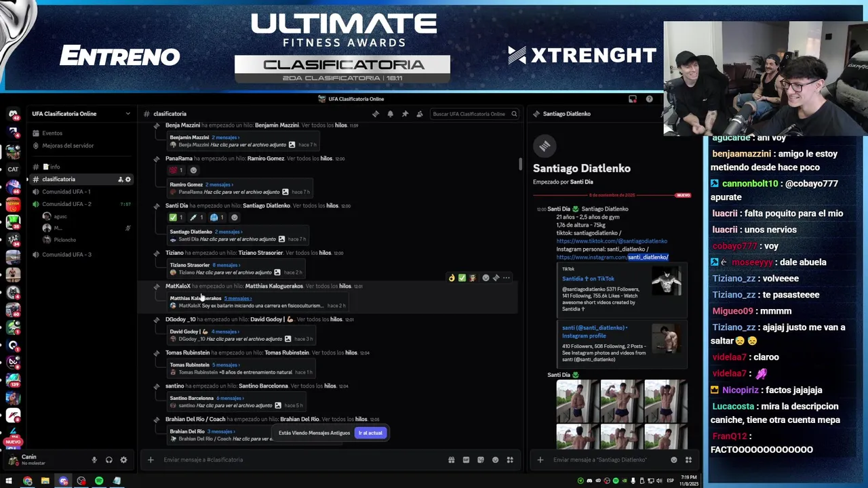Open emoji picker in thread message bar
Image resolution: width=868 pixels, height=488 pixels.
click(673, 460)
